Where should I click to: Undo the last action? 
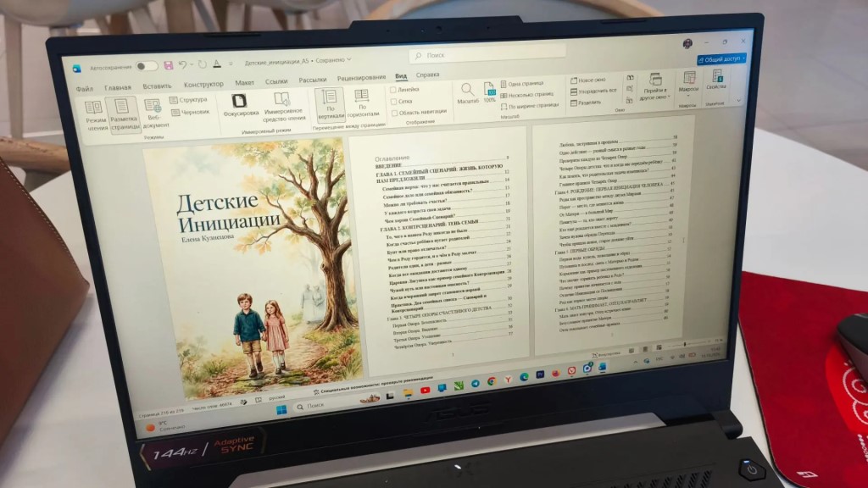point(182,64)
